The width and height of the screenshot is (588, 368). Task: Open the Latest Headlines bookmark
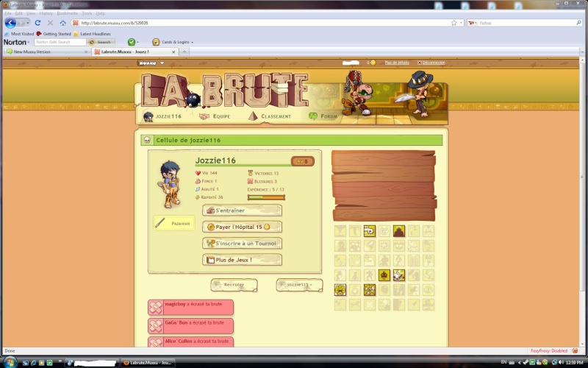(x=92, y=34)
